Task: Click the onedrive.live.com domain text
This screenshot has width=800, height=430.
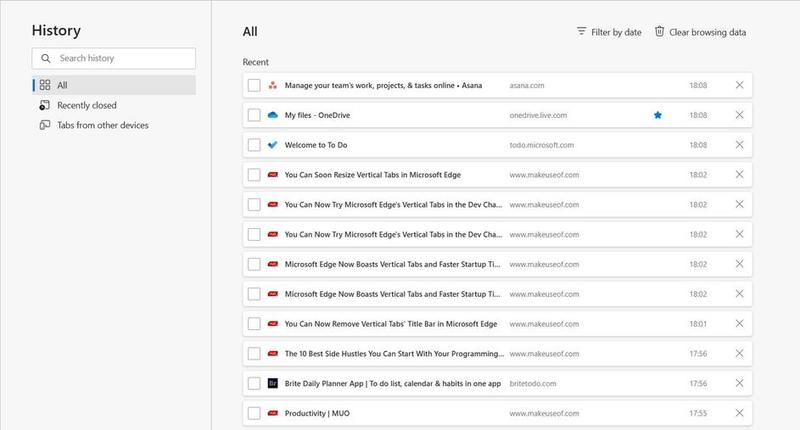Action: coord(538,115)
